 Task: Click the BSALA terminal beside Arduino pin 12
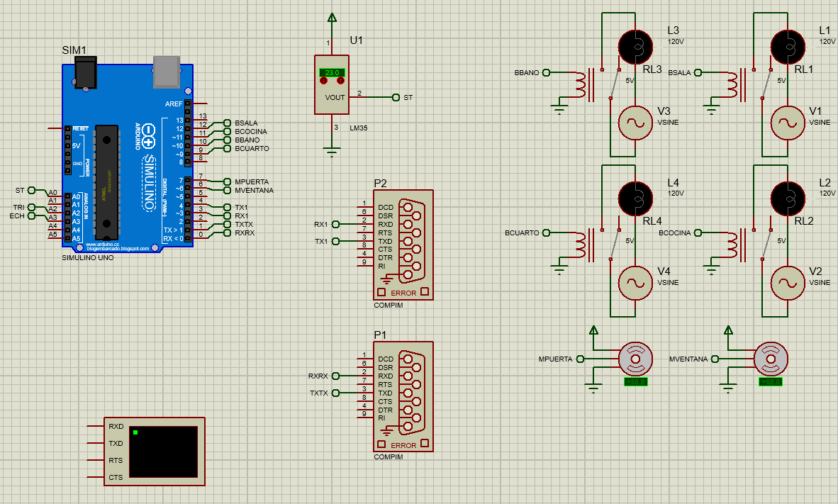click(227, 123)
